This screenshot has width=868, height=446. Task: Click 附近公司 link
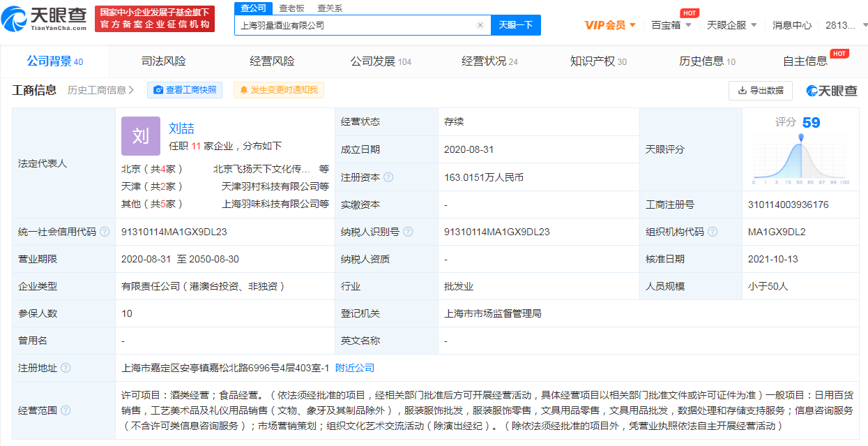click(x=355, y=368)
